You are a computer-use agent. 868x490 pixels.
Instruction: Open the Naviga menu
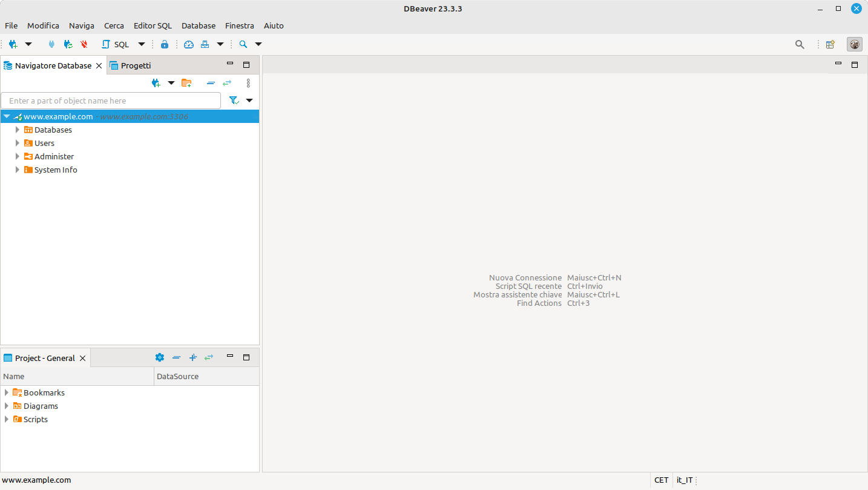[x=82, y=25]
